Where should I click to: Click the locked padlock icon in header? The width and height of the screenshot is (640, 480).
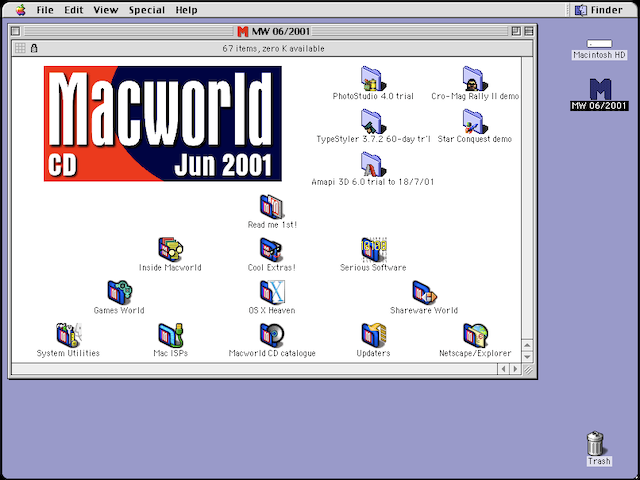[x=34, y=48]
